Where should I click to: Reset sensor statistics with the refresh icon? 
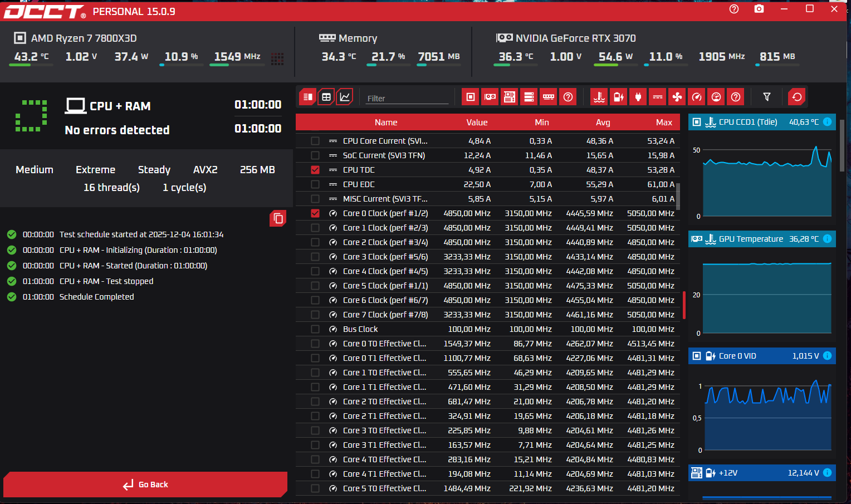click(797, 97)
